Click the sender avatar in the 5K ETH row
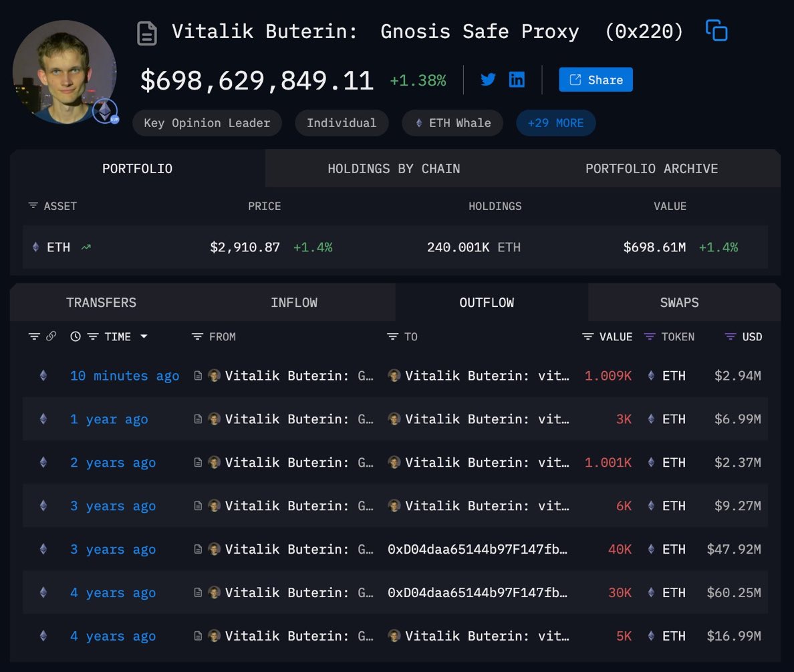 point(214,636)
